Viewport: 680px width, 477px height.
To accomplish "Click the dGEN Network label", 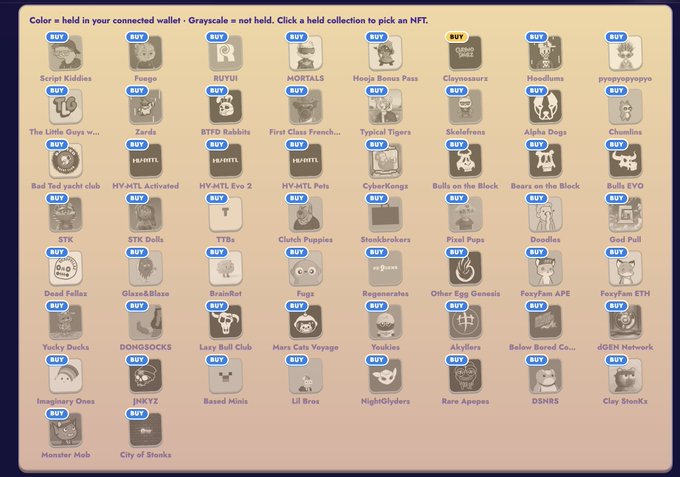I will point(625,347).
